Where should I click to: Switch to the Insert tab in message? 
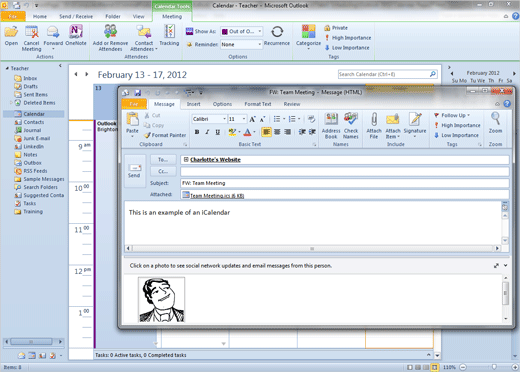194,104
